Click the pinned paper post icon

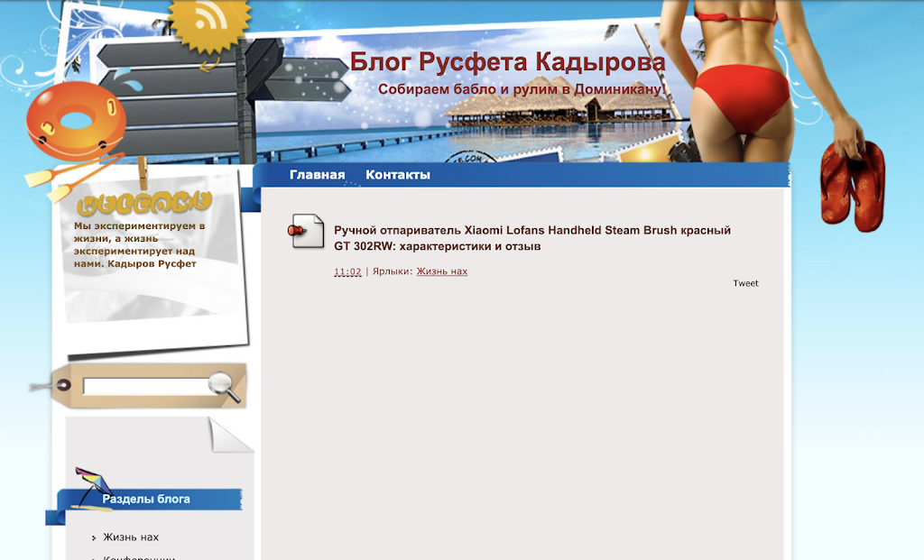pos(307,232)
